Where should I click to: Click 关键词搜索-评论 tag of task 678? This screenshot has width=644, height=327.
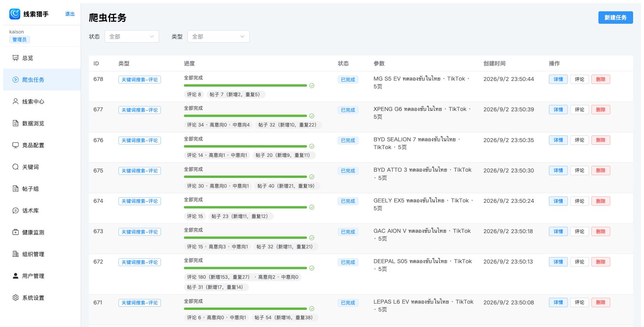pyautogui.click(x=139, y=80)
